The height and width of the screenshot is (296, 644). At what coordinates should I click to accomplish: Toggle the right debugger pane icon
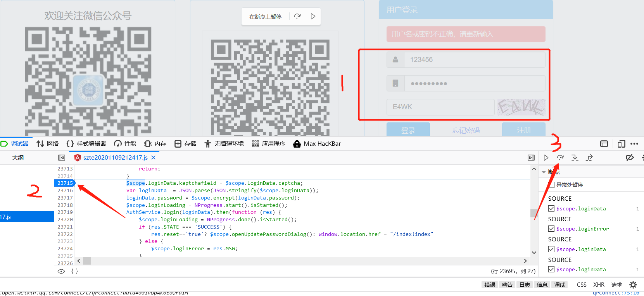click(531, 158)
